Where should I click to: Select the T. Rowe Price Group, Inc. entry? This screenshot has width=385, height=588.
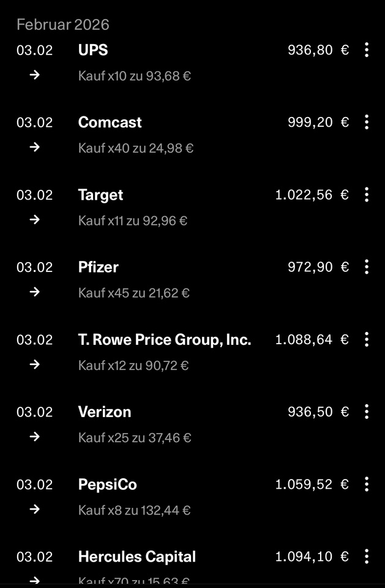pyautogui.click(x=165, y=339)
